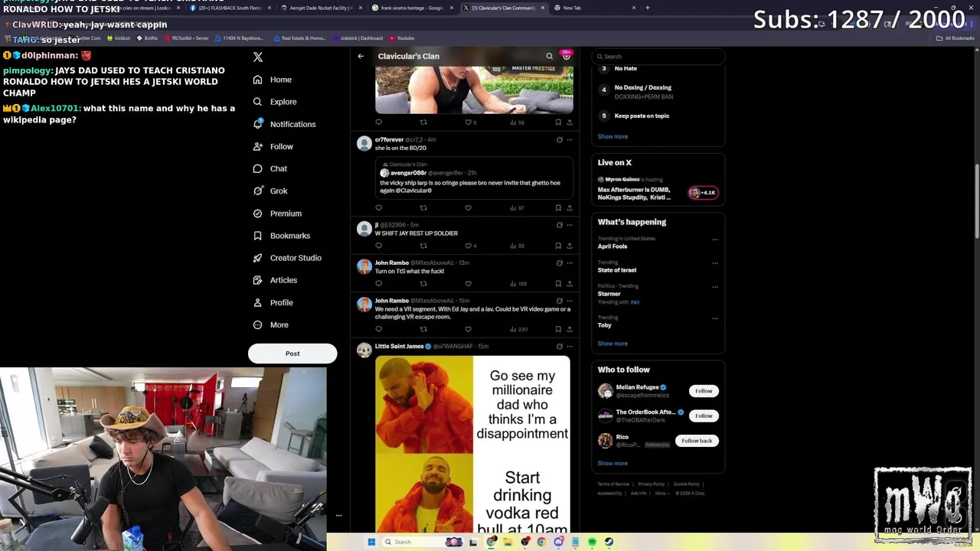This screenshot has width=980, height=551.
Task: Open a new browser tab with plus
Action: 648,8
